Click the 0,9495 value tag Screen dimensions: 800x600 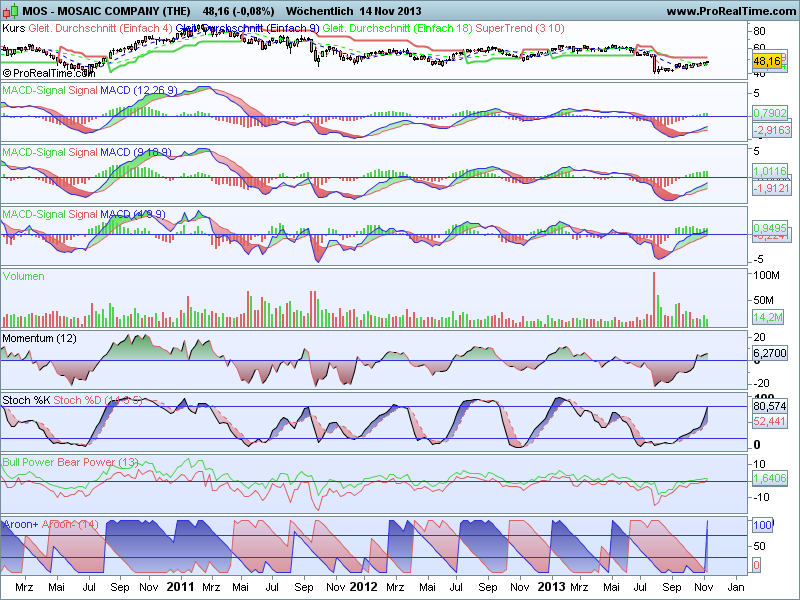[770, 228]
